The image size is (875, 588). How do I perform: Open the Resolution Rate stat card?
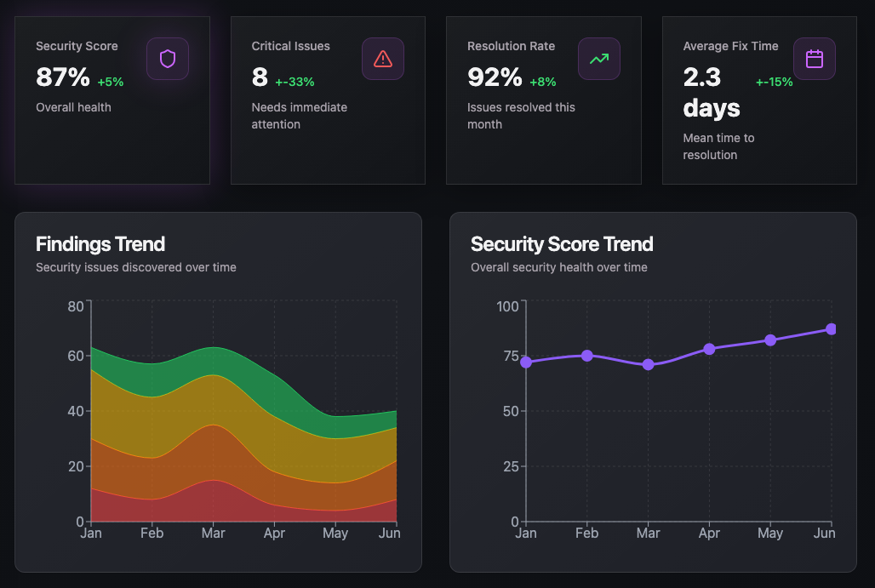pos(543,100)
